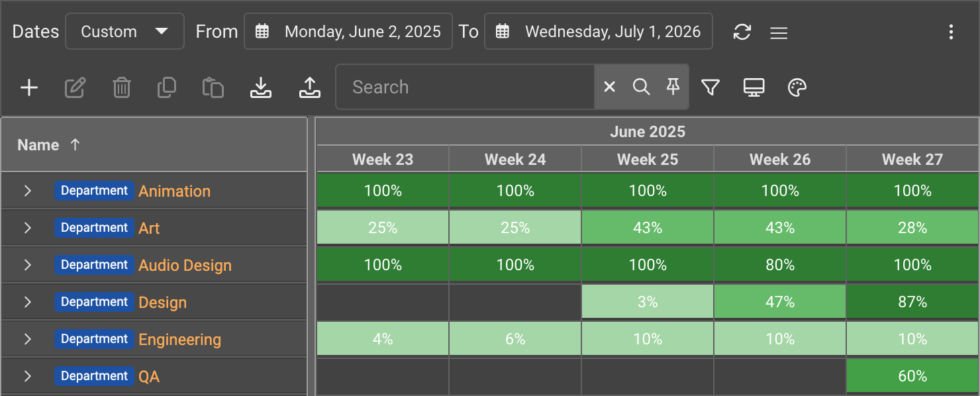Expand the Engineering department row
The image size is (980, 396).
point(27,339)
